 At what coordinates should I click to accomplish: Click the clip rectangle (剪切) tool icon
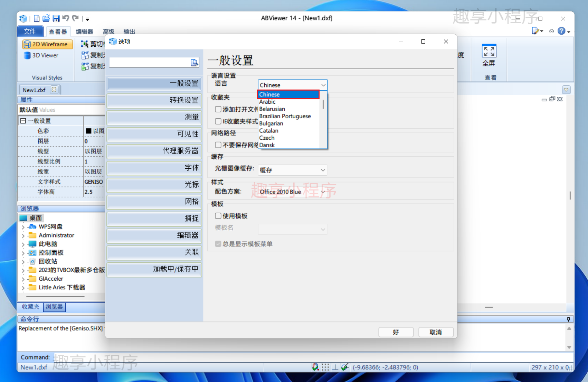pos(85,44)
